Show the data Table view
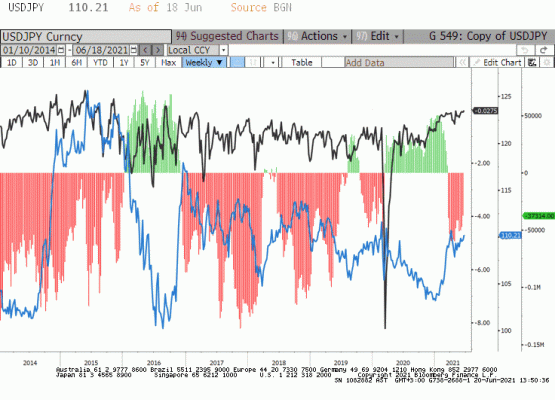This screenshot has height=400, width=555. tap(302, 63)
